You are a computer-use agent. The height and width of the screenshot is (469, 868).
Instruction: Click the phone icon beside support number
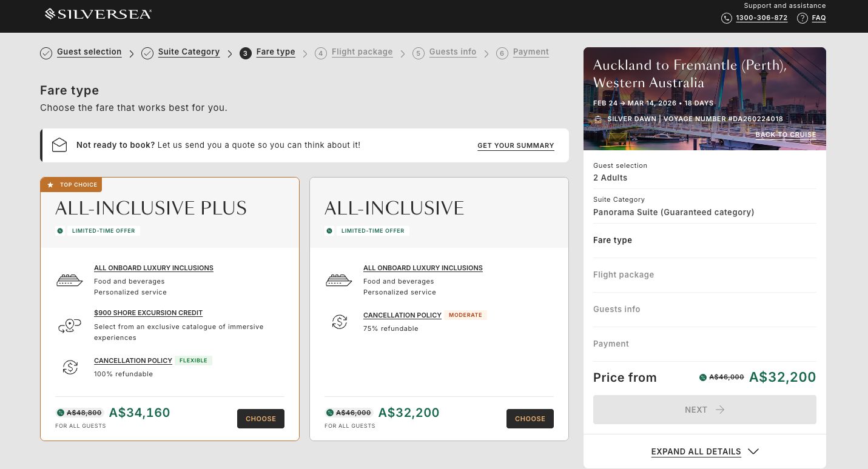coord(726,18)
